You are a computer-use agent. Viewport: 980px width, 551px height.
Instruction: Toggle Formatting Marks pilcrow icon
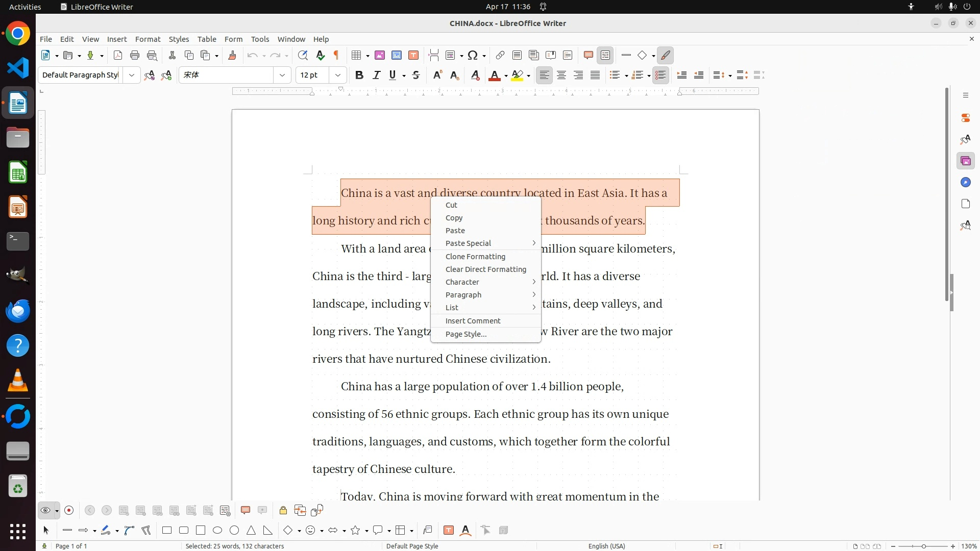coord(336,56)
